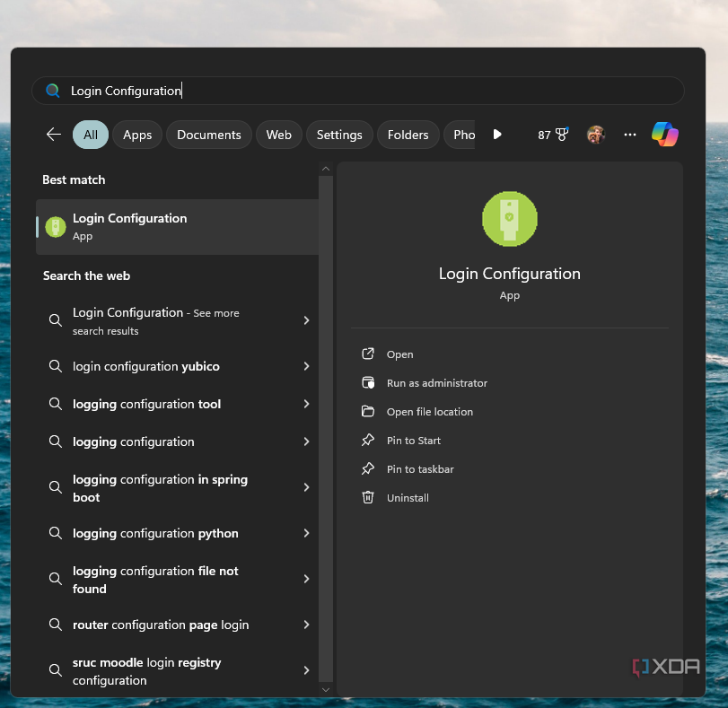Switch to the Documents filter tab

click(x=209, y=135)
